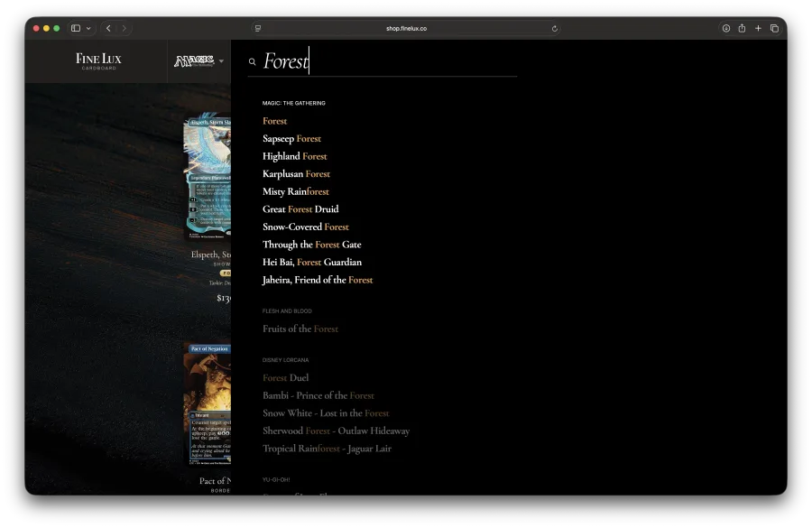The height and width of the screenshot is (528, 812).
Task: Select 'Jaheira, Friend of the Forest' result
Action: click(x=318, y=280)
